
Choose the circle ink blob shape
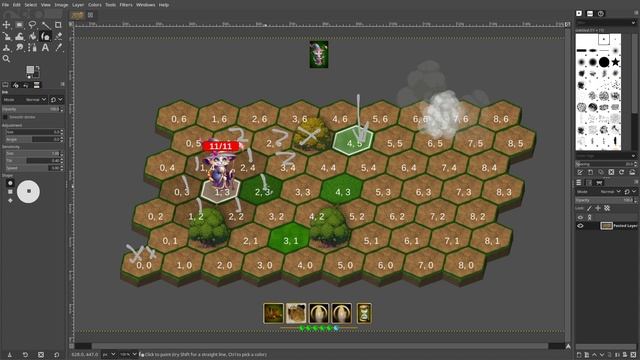(10, 183)
